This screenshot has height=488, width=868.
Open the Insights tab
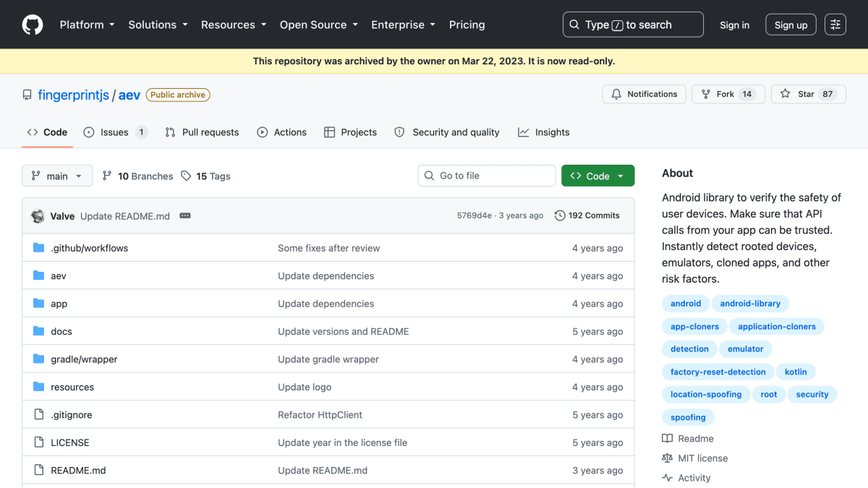tap(544, 132)
